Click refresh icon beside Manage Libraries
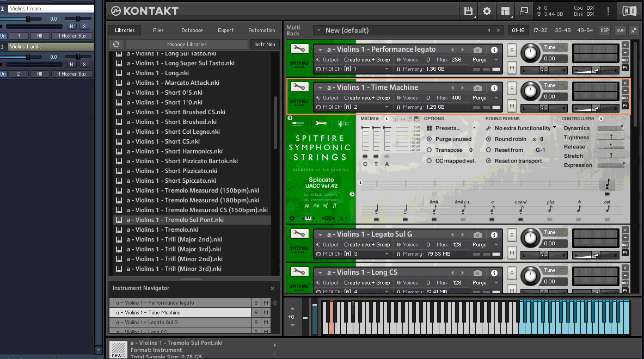 tap(115, 45)
